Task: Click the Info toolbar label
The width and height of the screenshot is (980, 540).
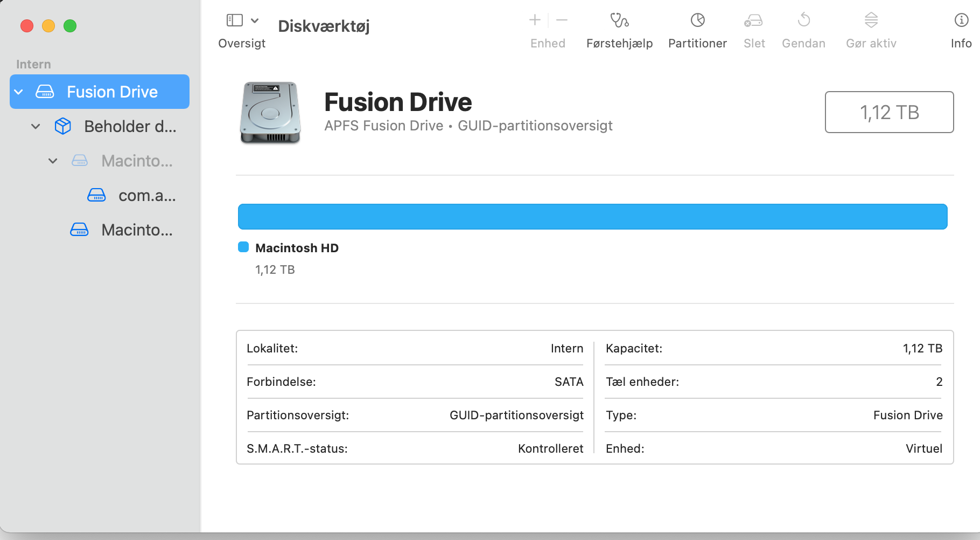Action: pos(961,44)
